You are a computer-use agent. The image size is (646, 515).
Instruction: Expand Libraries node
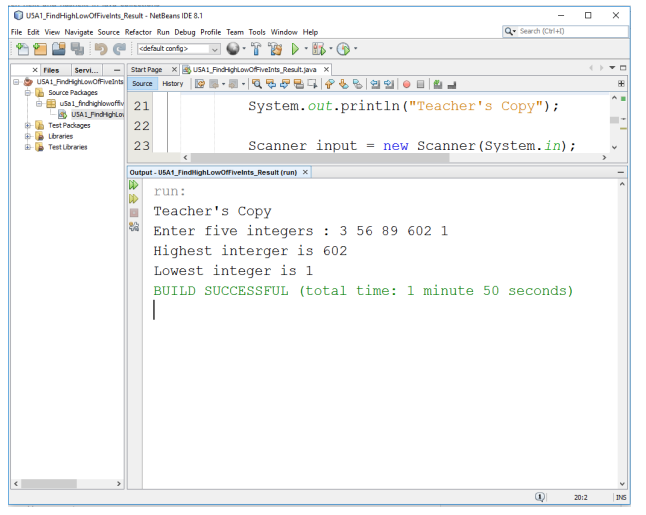28,136
